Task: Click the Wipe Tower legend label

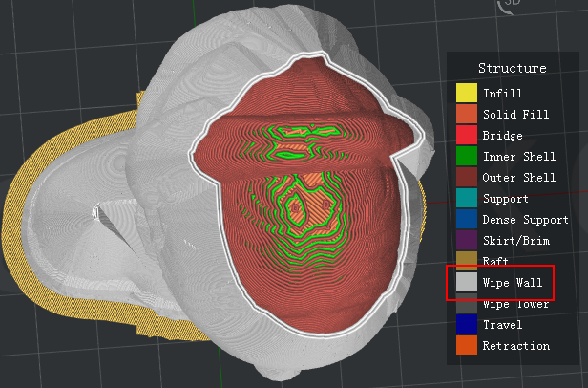Action: [x=513, y=305]
